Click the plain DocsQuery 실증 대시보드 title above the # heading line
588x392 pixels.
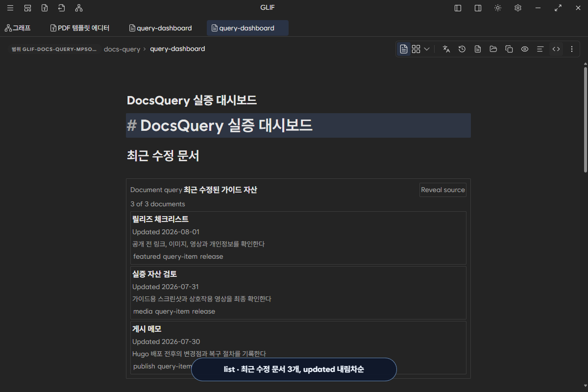click(192, 100)
